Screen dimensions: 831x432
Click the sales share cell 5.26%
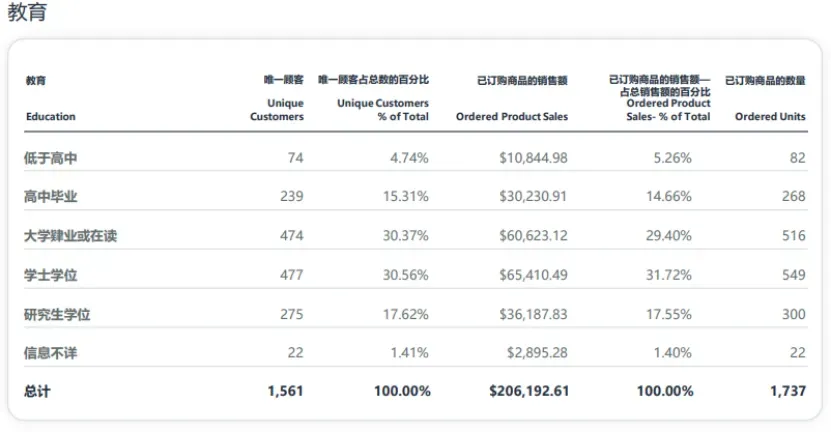click(x=673, y=158)
